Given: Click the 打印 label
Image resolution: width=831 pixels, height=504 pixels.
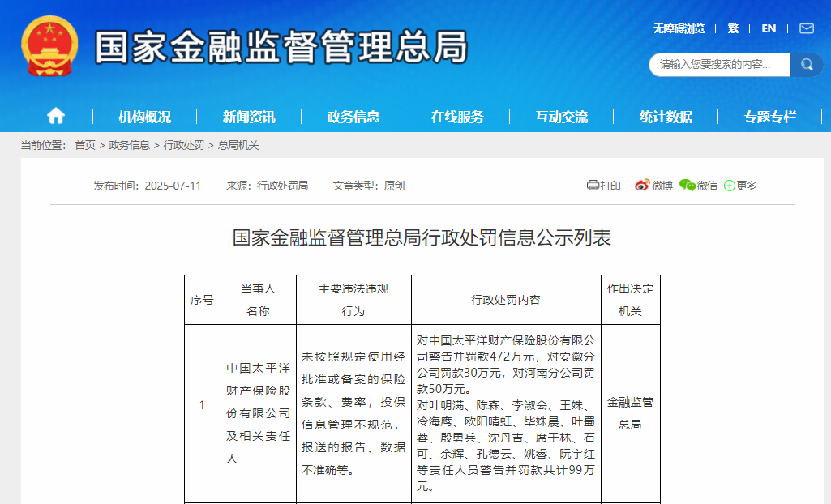Looking at the screenshot, I should point(610,186).
